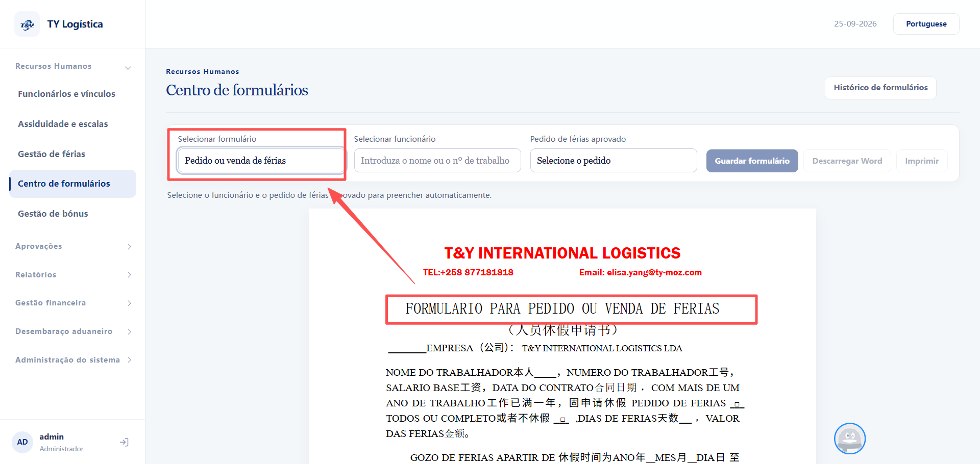Open the Portuguese language selector
The height and width of the screenshot is (464, 980).
(926, 24)
